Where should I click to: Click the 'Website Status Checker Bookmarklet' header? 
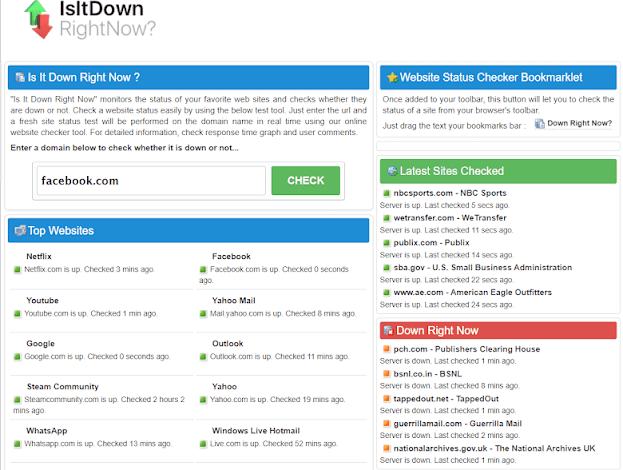(498, 77)
